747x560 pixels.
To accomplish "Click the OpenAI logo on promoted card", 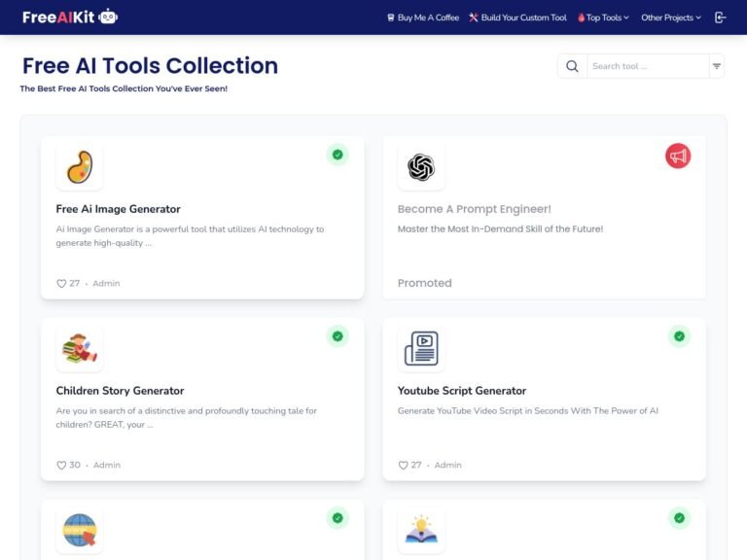I will click(420, 167).
